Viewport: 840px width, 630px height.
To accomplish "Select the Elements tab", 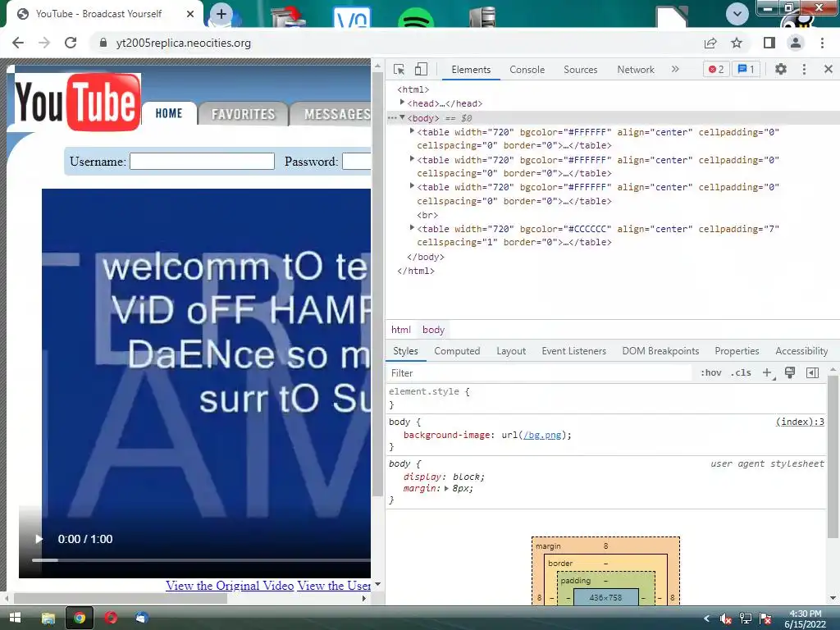I will (x=471, y=70).
